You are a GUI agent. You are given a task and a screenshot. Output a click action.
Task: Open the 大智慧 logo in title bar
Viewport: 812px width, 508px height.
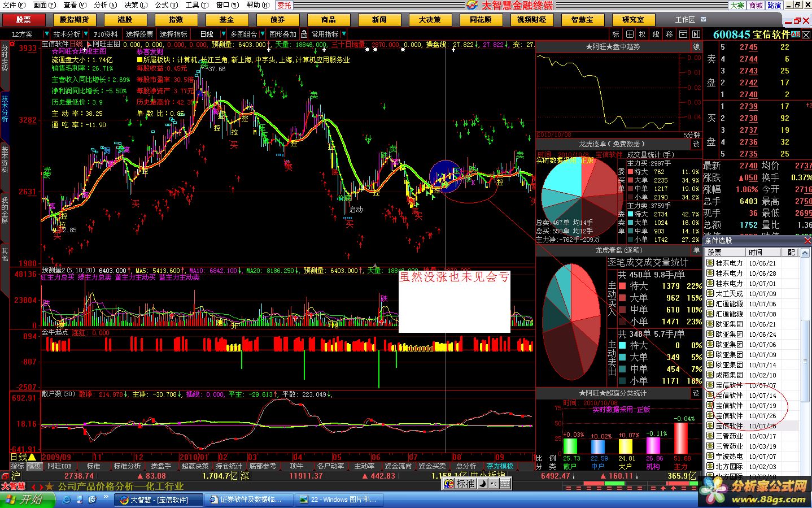click(472, 5)
